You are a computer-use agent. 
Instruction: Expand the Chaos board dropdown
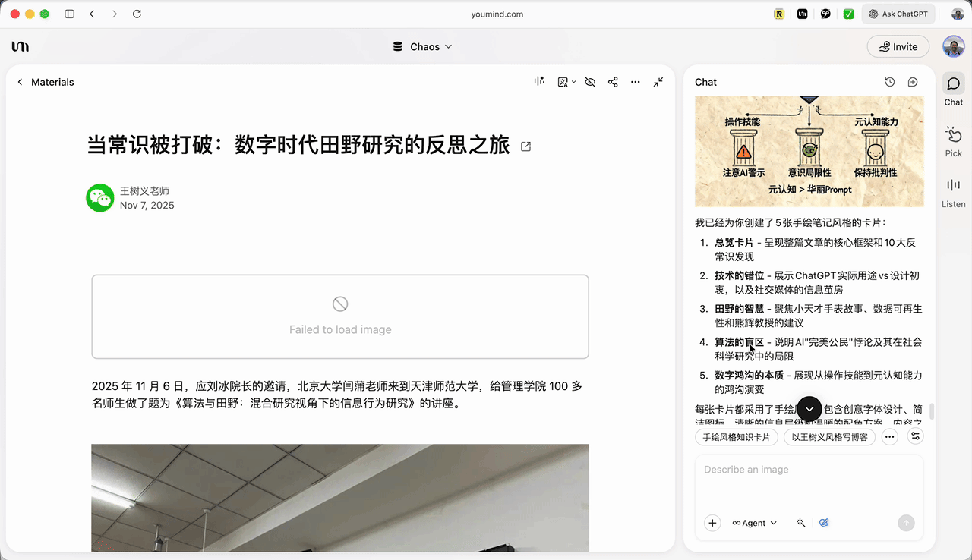pos(423,46)
